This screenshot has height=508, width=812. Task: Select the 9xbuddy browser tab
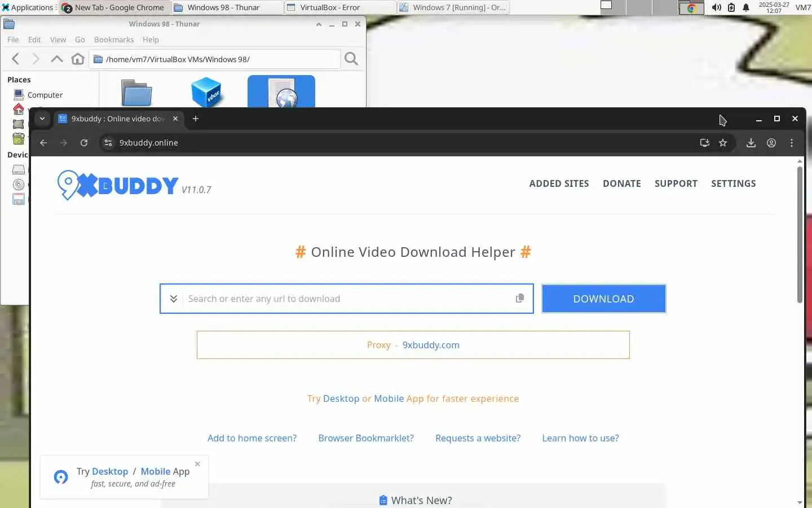coord(117,119)
